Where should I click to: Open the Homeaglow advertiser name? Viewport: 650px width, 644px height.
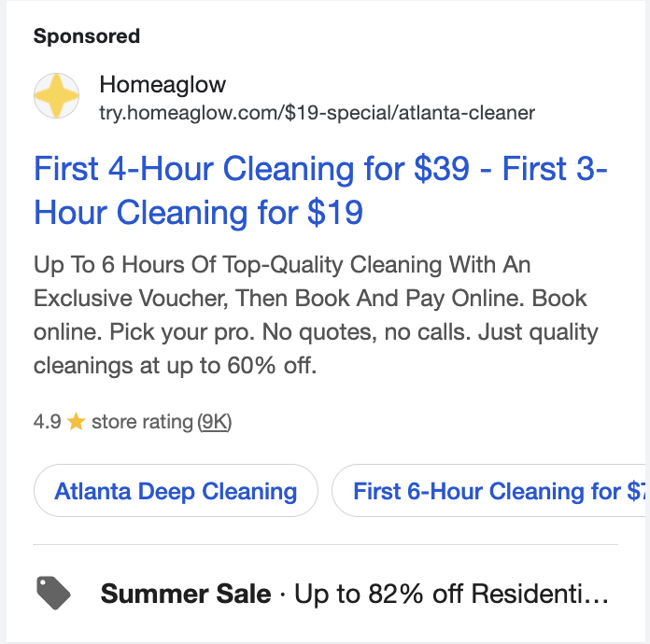[162, 85]
